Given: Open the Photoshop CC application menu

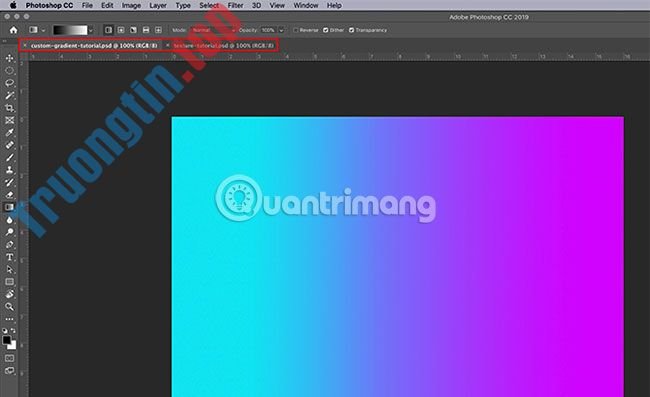Looking at the screenshot, I should [x=49, y=5].
